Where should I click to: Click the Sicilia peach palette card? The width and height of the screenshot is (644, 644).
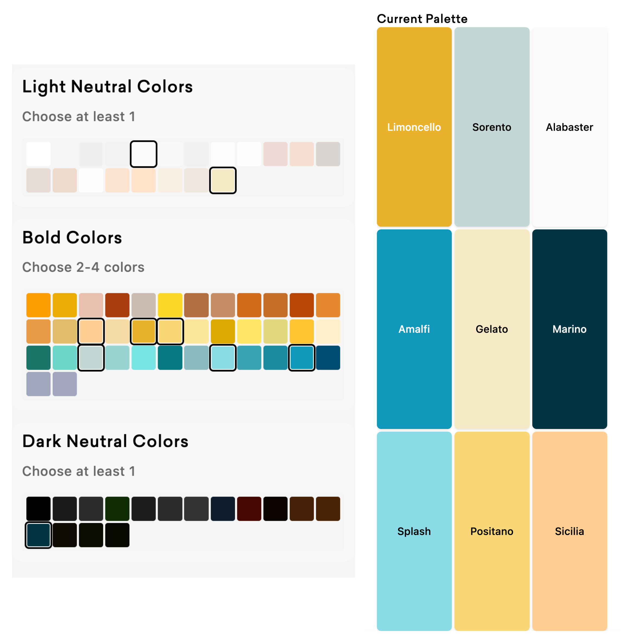(569, 531)
